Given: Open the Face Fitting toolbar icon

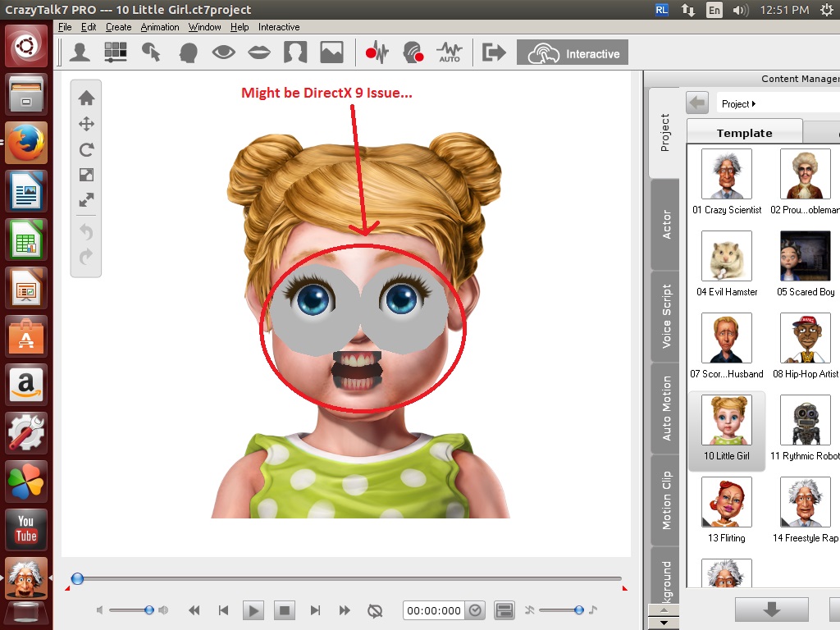Looking at the screenshot, I should (x=115, y=52).
